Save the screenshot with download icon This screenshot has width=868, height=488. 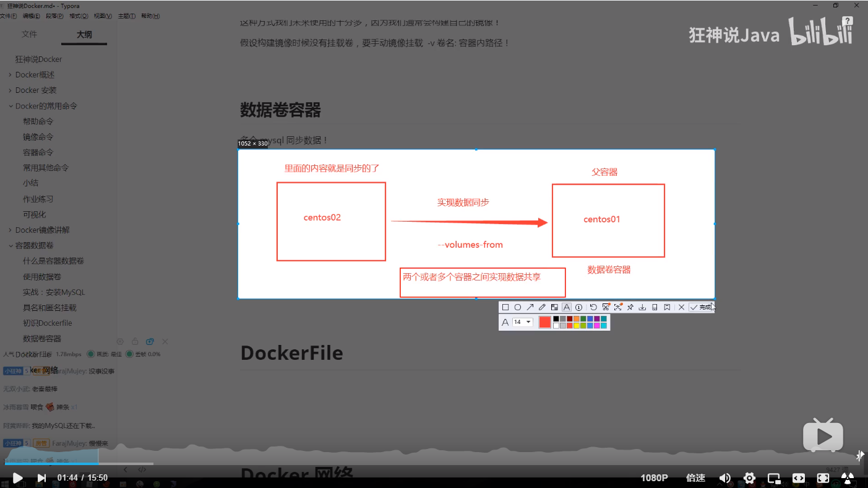pos(642,307)
